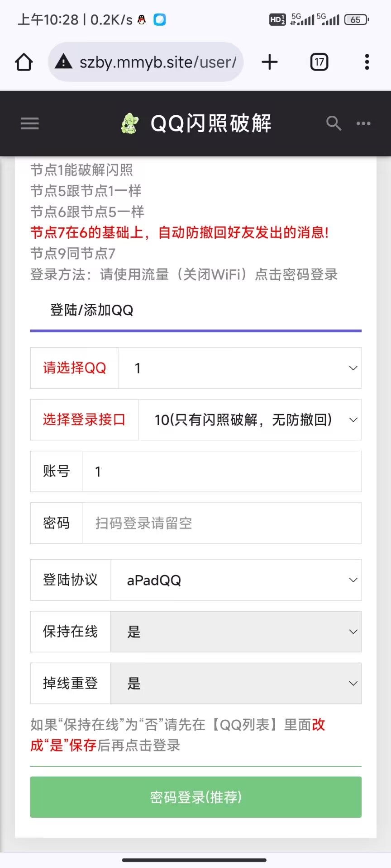Tap the browser address bar URL

tap(157, 62)
